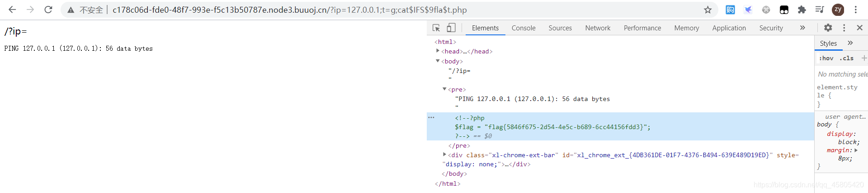Toggle the :hov element state
The width and height of the screenshot is (868, 193).
[826, 58]
